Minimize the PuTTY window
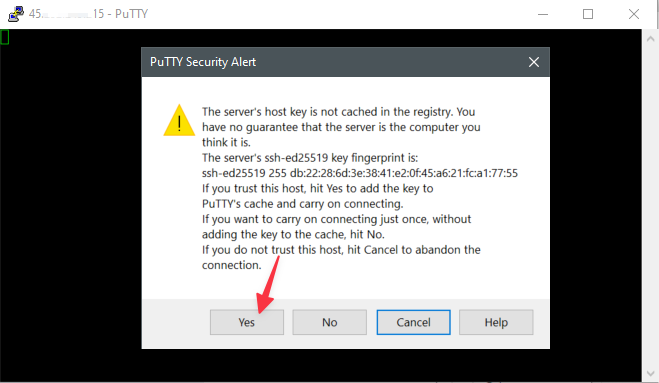 point(543,14)
